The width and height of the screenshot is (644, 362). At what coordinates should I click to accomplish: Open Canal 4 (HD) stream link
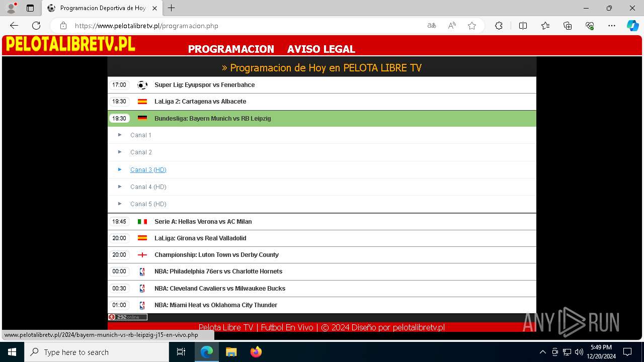[x=148, y=187]
